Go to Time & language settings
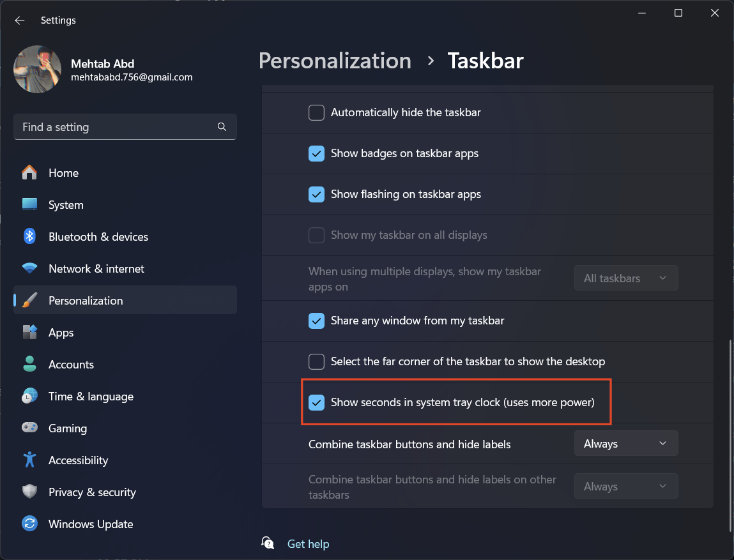734x560 pixels. point(91,397)
